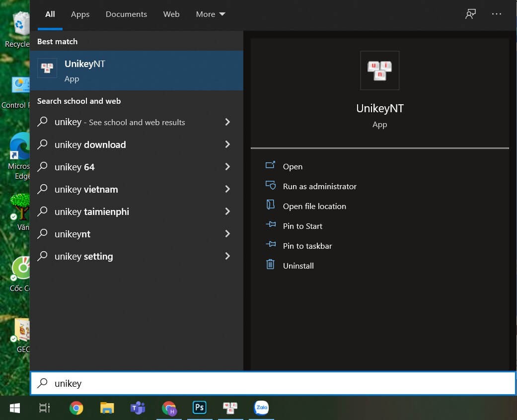517x420 pixels.
Task: Open the Task View icon
Action: [45, 408]
